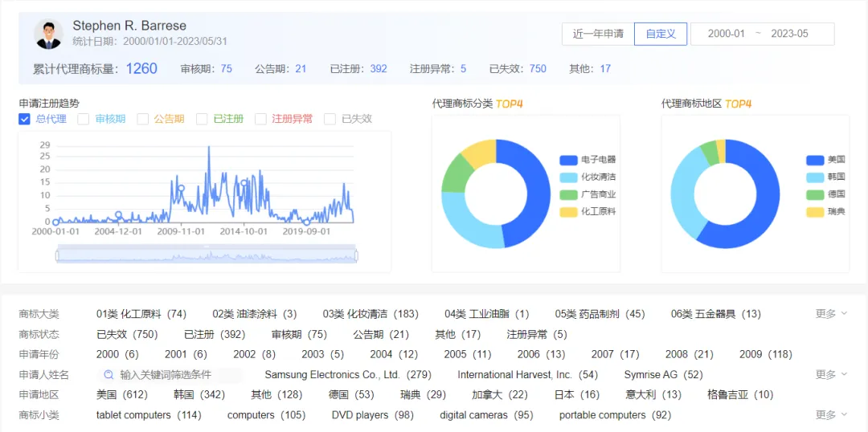This screenshot has height=432, width=868.
Task: Enable the 已失效 checkbox
Action: pos(330,119)
